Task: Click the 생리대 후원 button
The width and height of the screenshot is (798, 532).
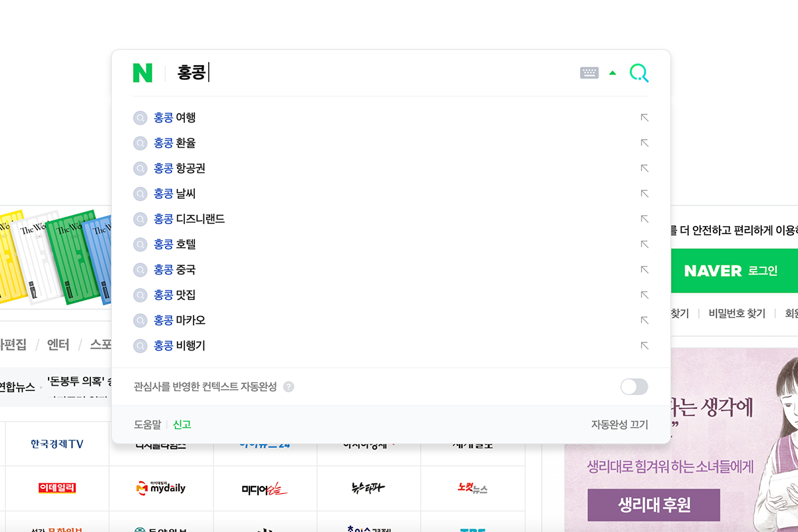Action: 653,505
